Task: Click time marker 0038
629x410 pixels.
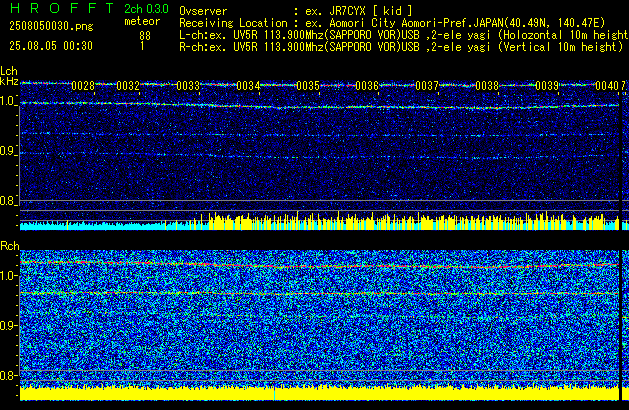Action: tap(487, 86)
